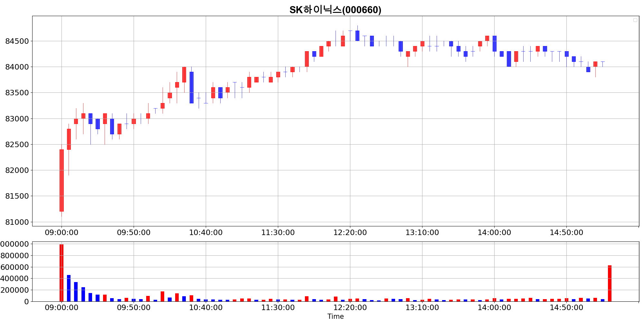Click 10:40:00 label under the price chart
The image size is (644, 322).
pos(206,232)
